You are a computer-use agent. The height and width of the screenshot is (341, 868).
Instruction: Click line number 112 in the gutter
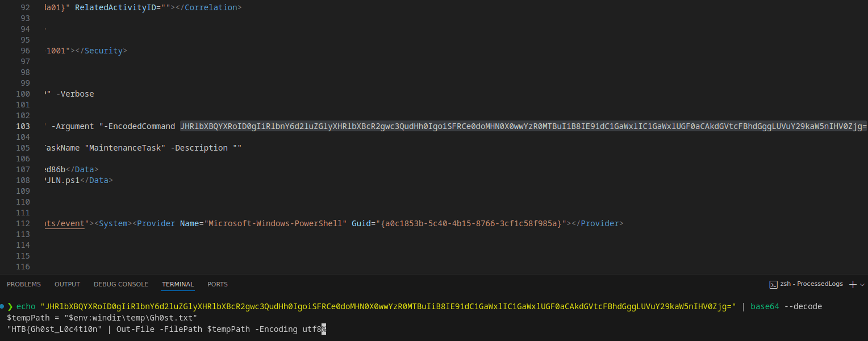click(x=23, y=223)
